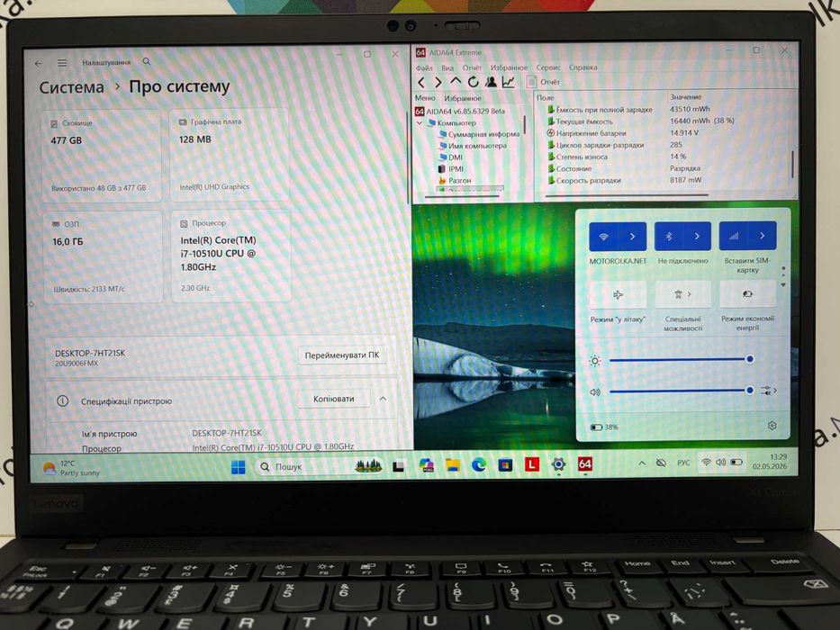840x630 pixels.
Task: Open AIDA64 user profile toolbar icon
Action: click(x=491, y=82)
